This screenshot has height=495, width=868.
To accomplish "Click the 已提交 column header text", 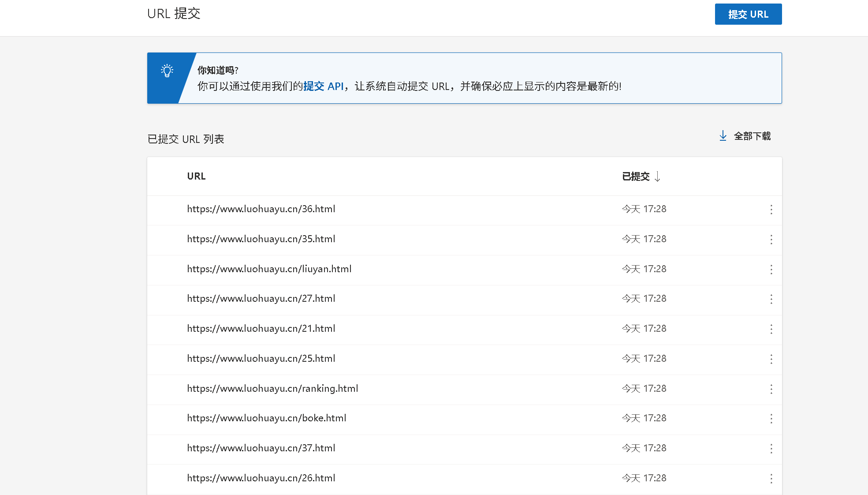I will 636,176.
